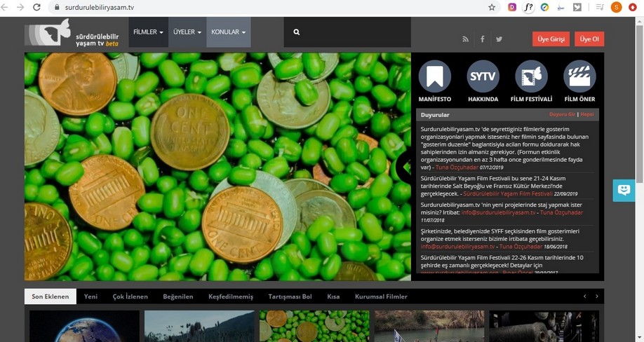Switch to the Çok İzlenen tab
The width and height of the screenshot is (644, 342).
[x=130, y=296]
